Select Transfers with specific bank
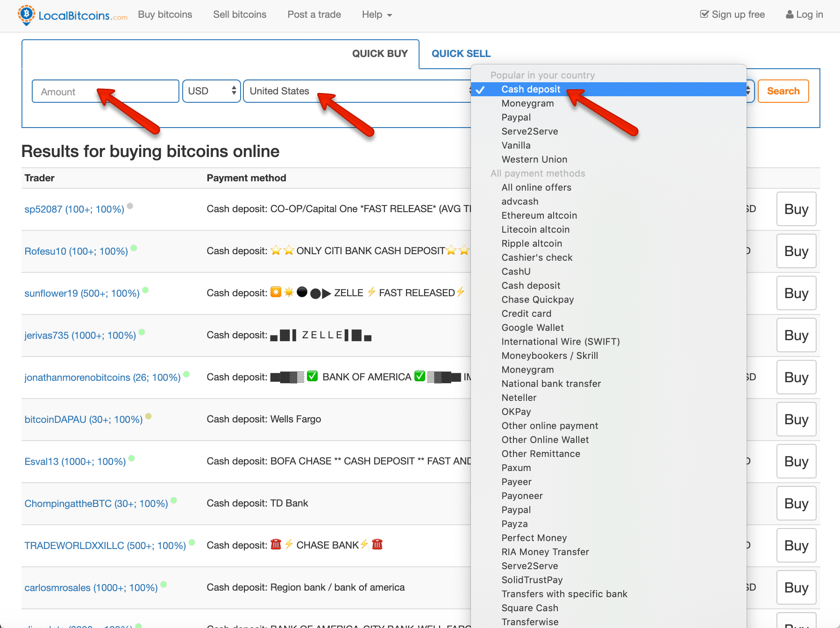This screenshot has height=628, width=840. [x=609, y=594]
